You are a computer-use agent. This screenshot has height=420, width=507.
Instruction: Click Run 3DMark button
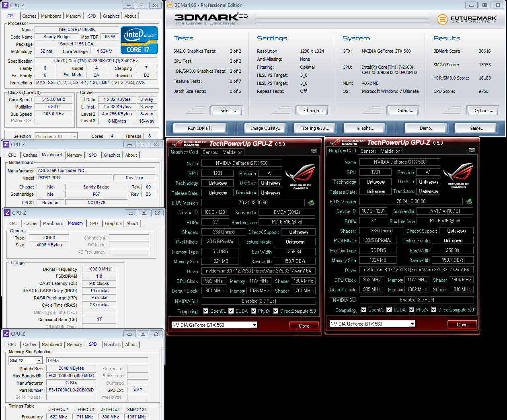point(199,128)
